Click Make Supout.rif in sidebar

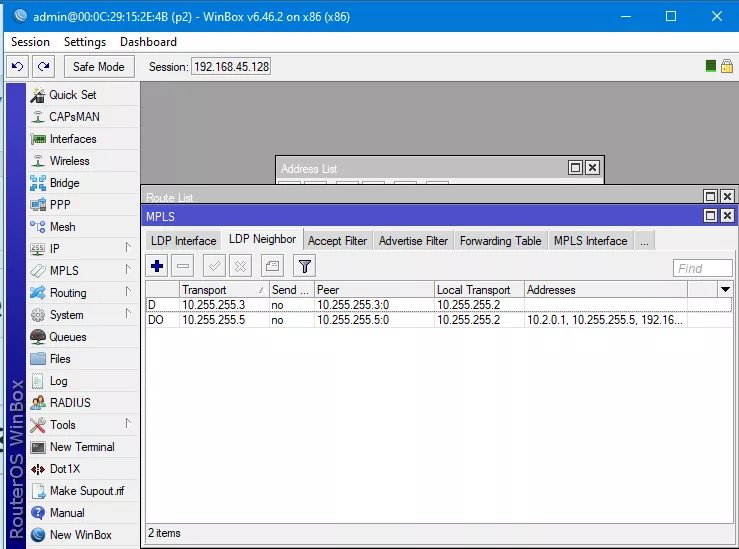tap(83, 491)
